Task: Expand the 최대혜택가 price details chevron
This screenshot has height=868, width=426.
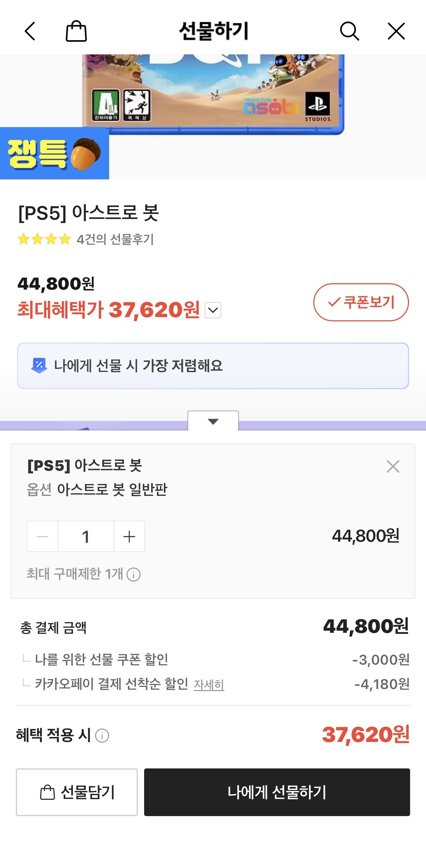Action: (x=213, y=310)
